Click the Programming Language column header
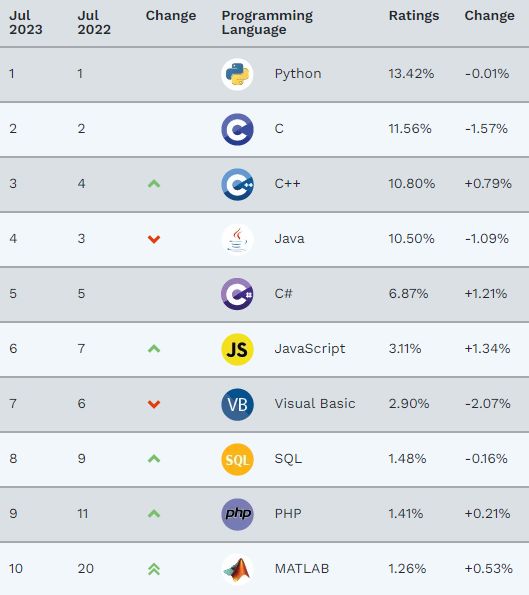The width and height of the screenshot is (529, 595). point(267,22)
